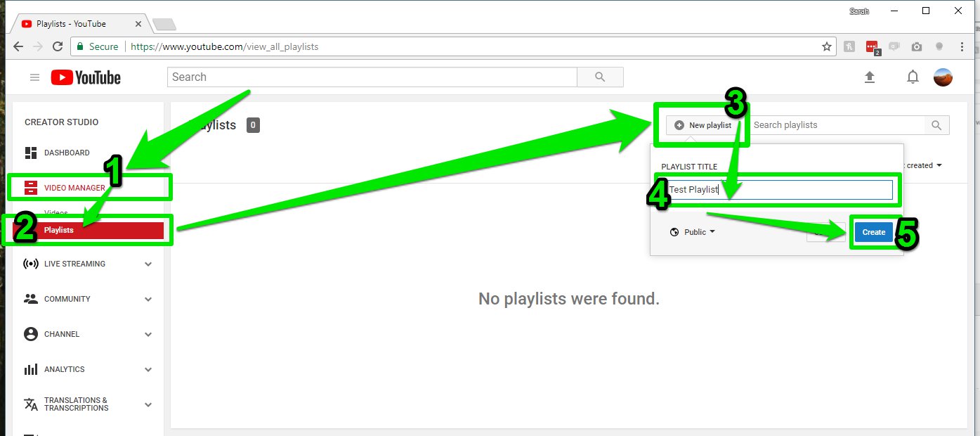Open the YouTube hamburger guide menu
Viewport: 980px width, 436px height.
pyautogui.click(x=35, y=77)
